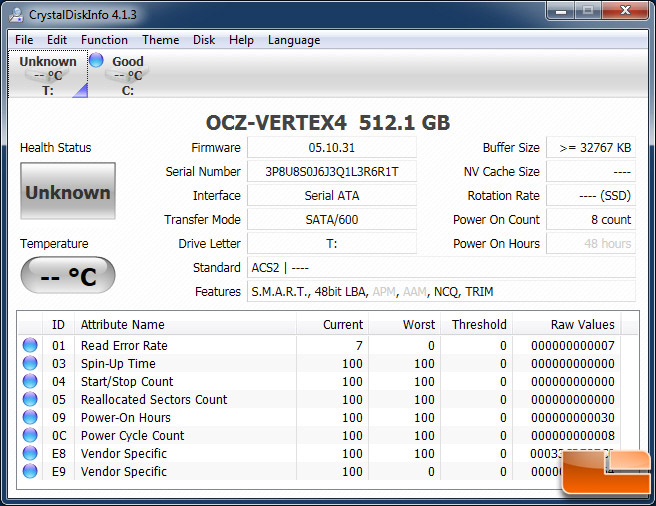The height and width of the screenshot is (506, 656).
Task: Select the Reallocated Sectors Count row
Action: point(320,399)
